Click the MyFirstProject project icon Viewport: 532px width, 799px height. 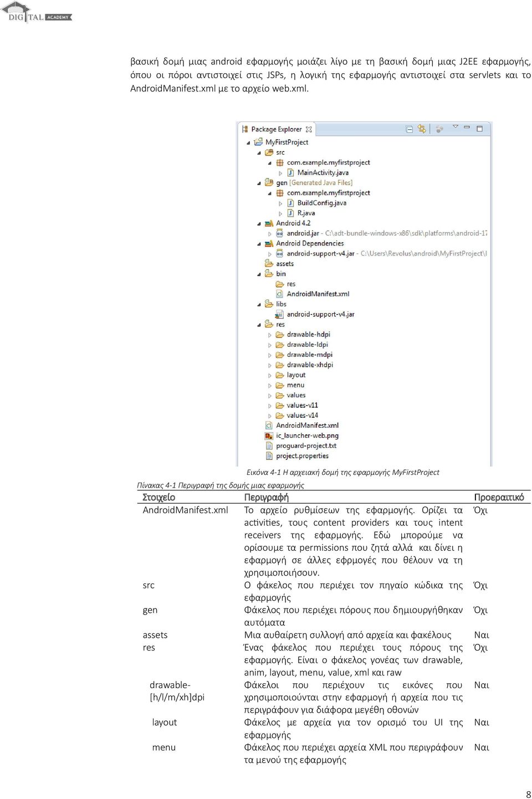(x=259, y=142)
